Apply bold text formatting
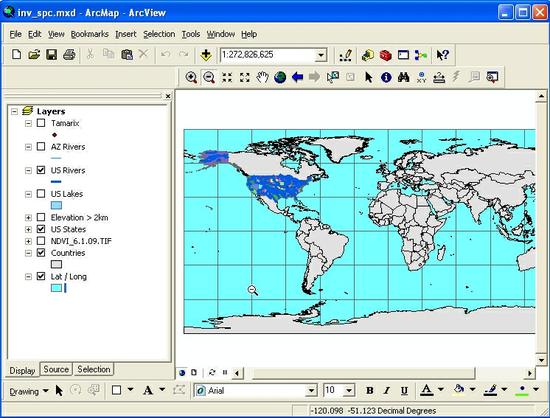Image resolution: width=550 pixels, height=418 pixels. 369,390
